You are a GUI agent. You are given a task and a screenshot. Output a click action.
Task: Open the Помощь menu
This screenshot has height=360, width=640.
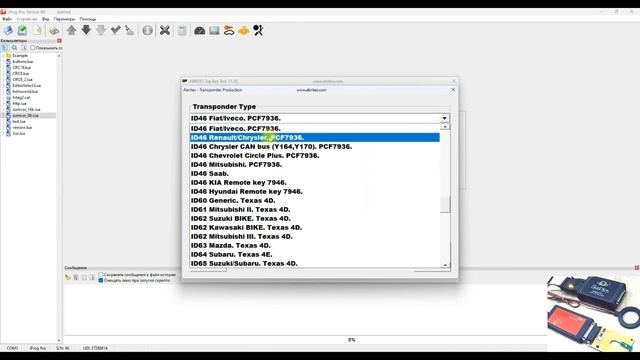pos(88,19)
